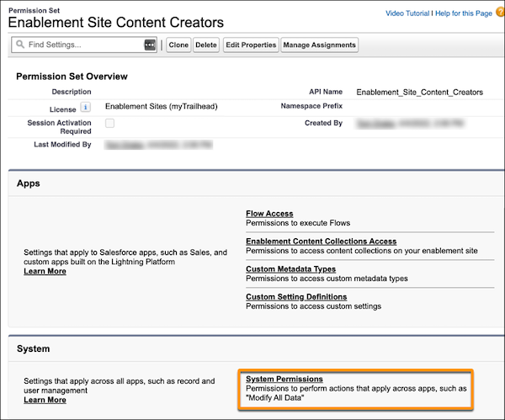Click 'Permissions to access custom settings' text

[313, 306]
